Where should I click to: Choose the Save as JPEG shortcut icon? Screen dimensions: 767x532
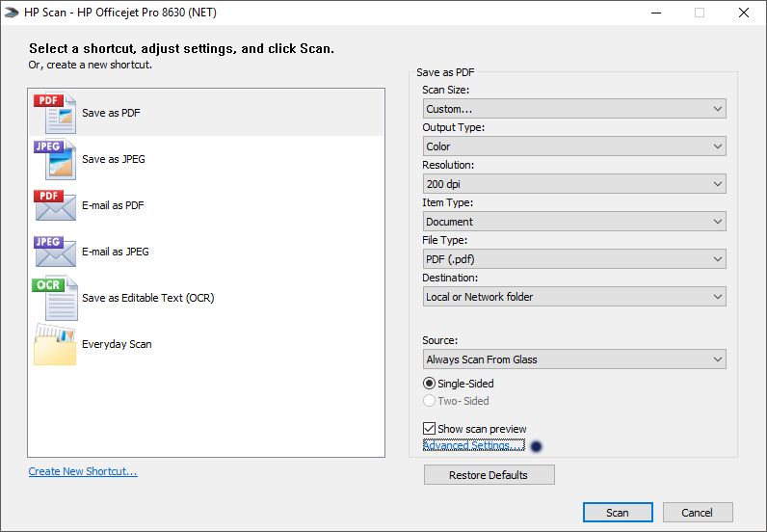pyautogui.click(x=54, y=159)
